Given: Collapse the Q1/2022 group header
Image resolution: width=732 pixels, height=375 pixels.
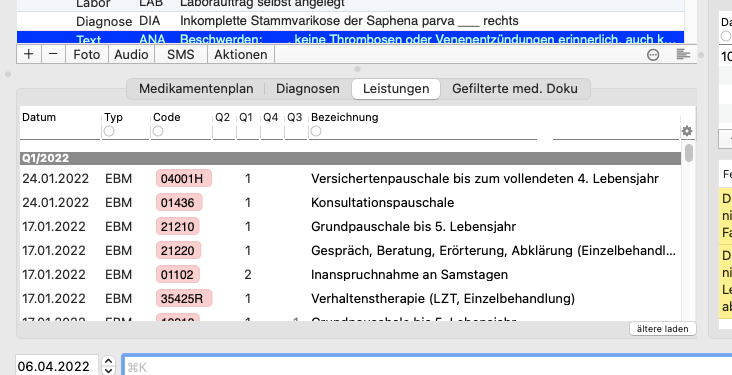Looking at the screenshot, I should coord(350,158).
